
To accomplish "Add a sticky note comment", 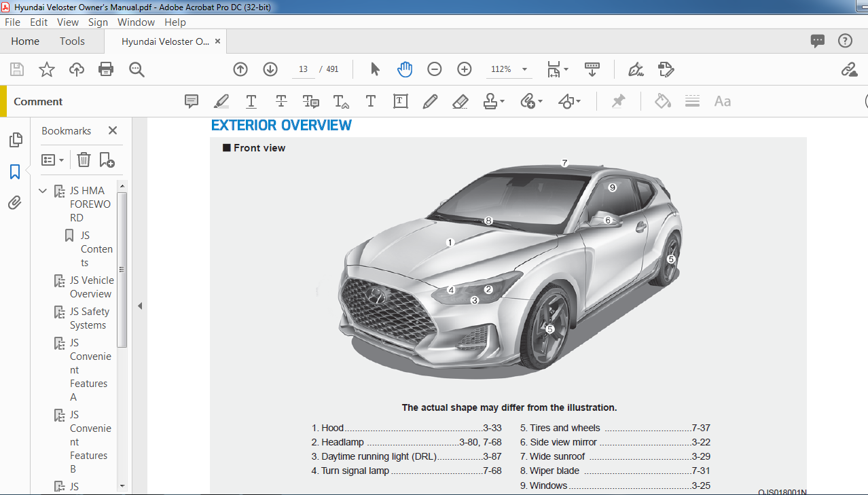I will [192, 101].
